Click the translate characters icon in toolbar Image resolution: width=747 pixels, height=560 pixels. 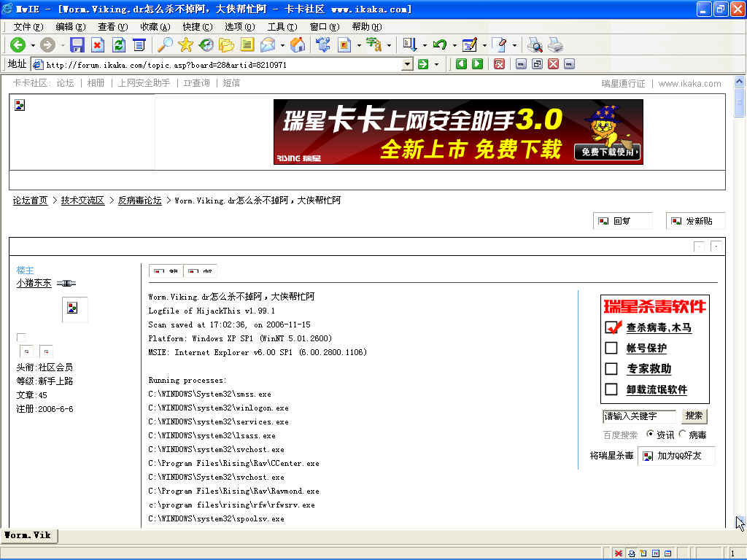coord(374,45)
